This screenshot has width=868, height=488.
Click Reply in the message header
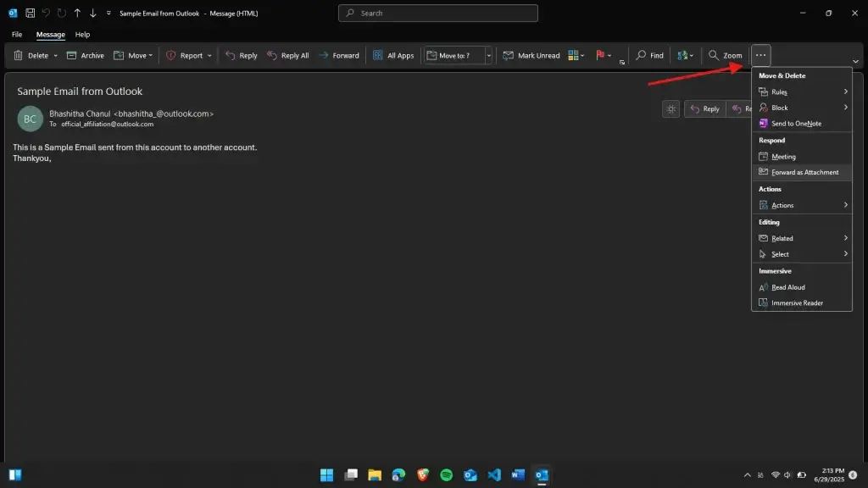[x=704, y=109]
